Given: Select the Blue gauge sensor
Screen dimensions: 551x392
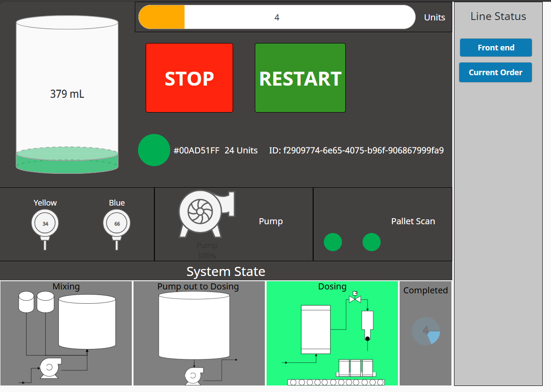Looking at the screenshot, I should pyautogui.click(x=117, y=223).
